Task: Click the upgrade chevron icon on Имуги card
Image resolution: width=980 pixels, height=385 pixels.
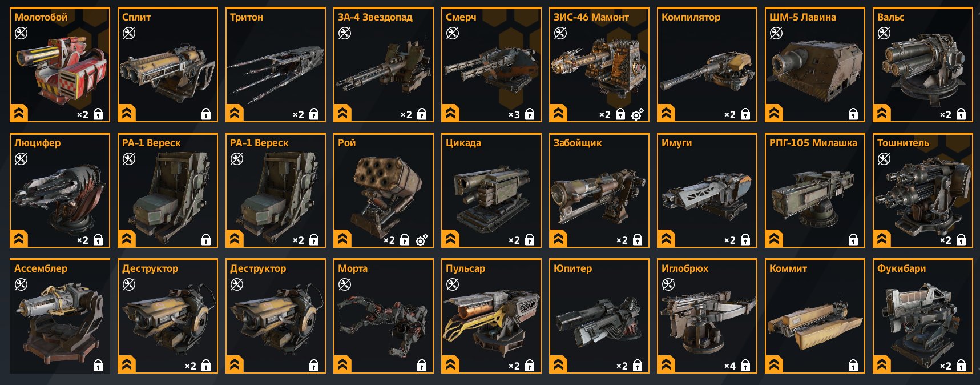Action: click(666, 239)
